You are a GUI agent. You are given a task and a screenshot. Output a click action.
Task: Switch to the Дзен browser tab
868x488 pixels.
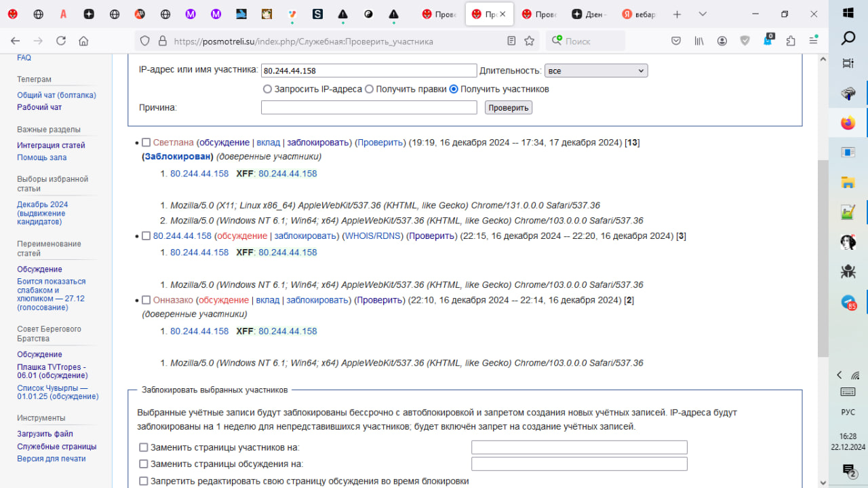[591, 14]
